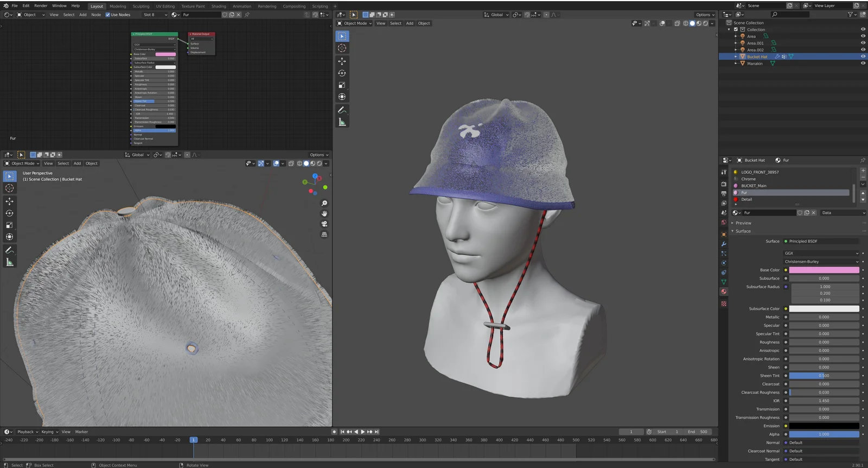
Task: Click the zoom magnifier gizmo in small viewport
Action: pos(324,203)
